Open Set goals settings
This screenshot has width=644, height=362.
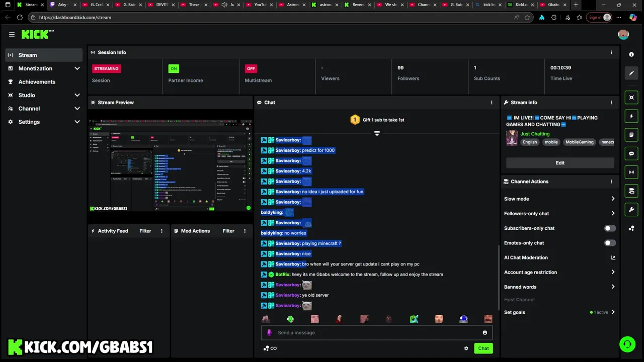(559, 312)
